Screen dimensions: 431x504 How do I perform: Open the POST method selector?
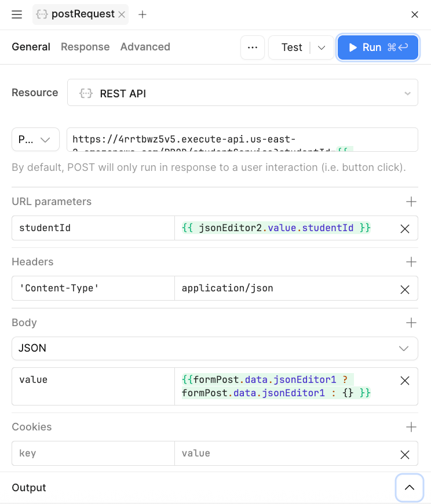click(x=35, y=139)
